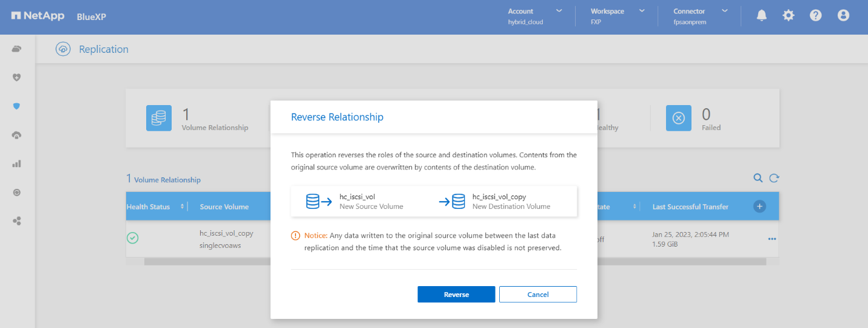Confirm with the Reverse button
This screenshot has height=328, width=868.
[456, 295]
